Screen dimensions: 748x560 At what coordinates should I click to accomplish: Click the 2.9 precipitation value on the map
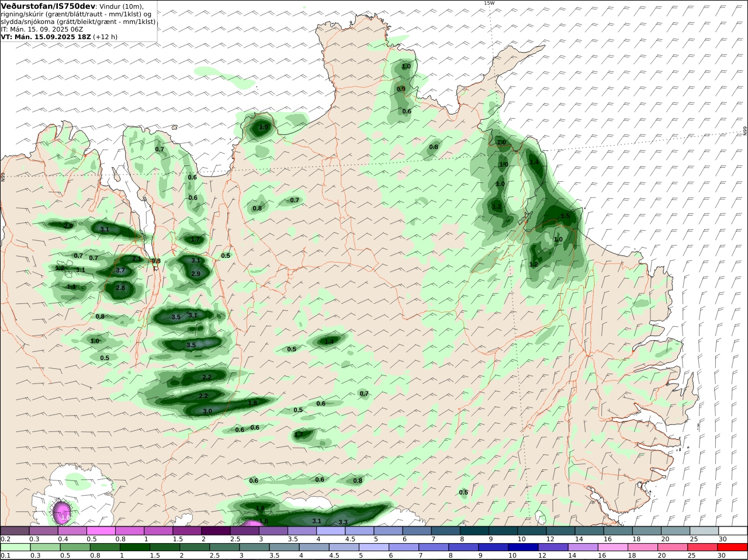[x=196, y=274]
